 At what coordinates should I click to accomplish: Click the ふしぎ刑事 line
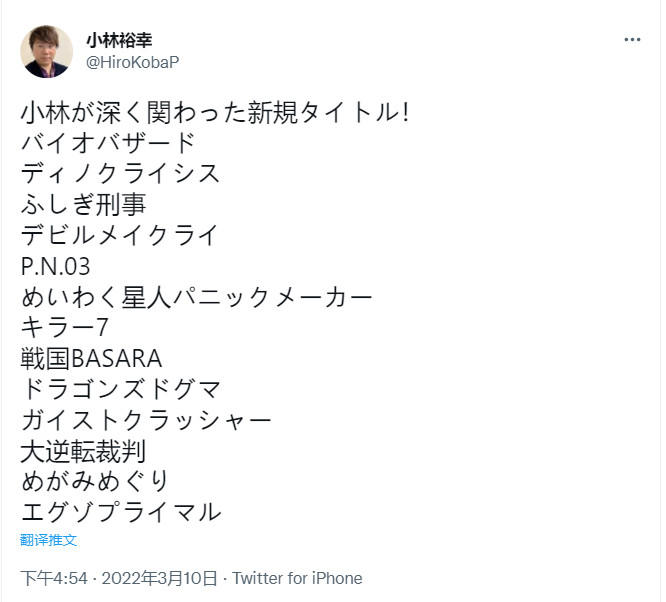[x=83, y=204]
